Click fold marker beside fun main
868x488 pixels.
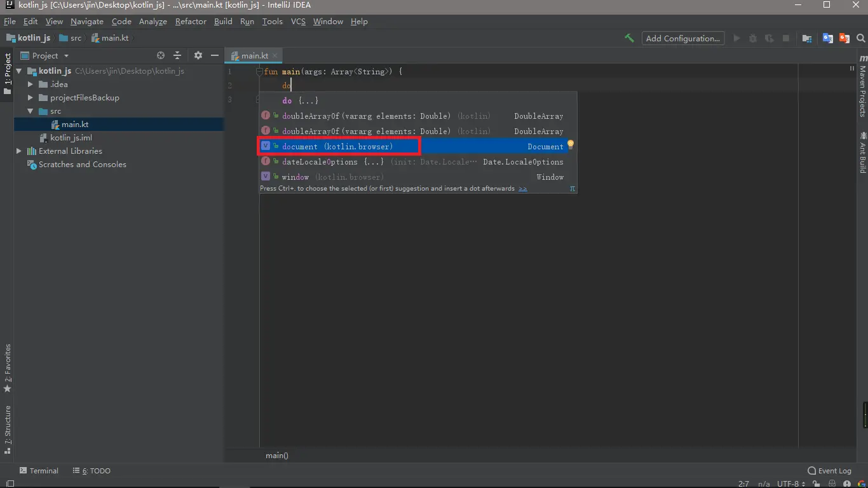[259, 72]
